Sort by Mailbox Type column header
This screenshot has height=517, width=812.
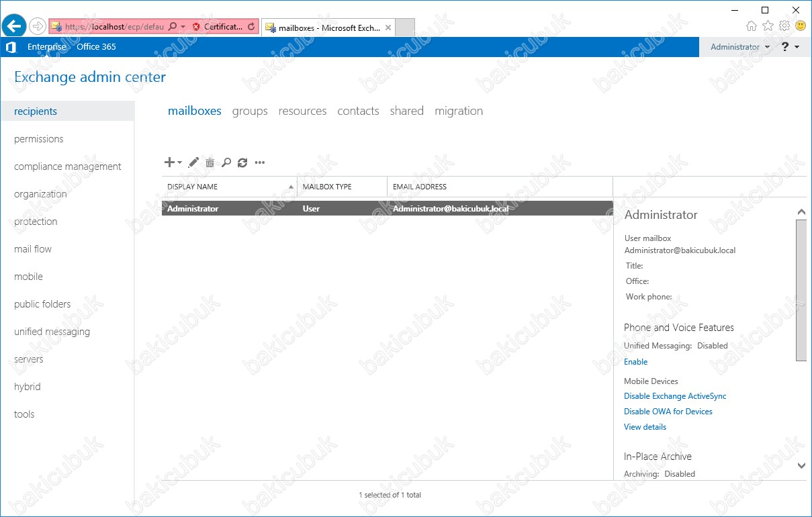click(342, 187)
